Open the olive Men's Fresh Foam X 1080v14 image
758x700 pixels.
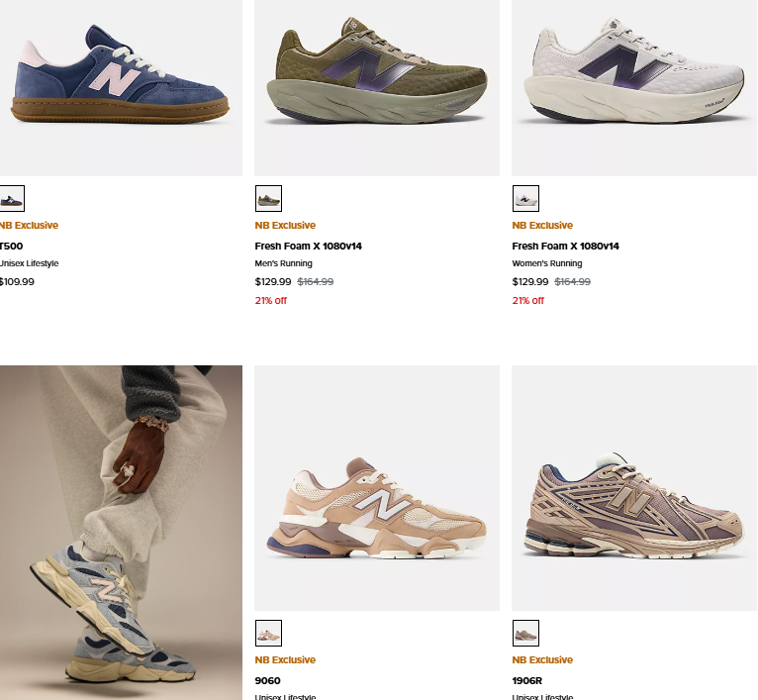pyautogui.click(x=377, y=87)
